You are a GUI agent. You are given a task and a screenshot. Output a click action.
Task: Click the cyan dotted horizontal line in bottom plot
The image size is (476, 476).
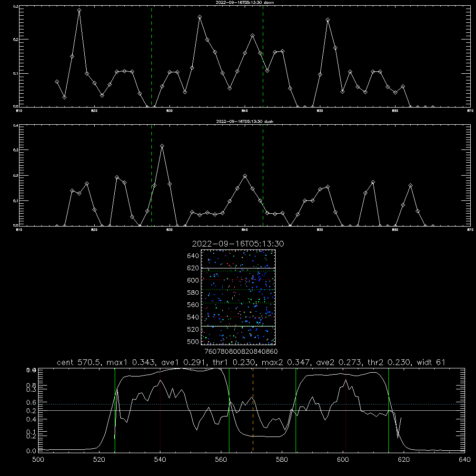point(251,404)
